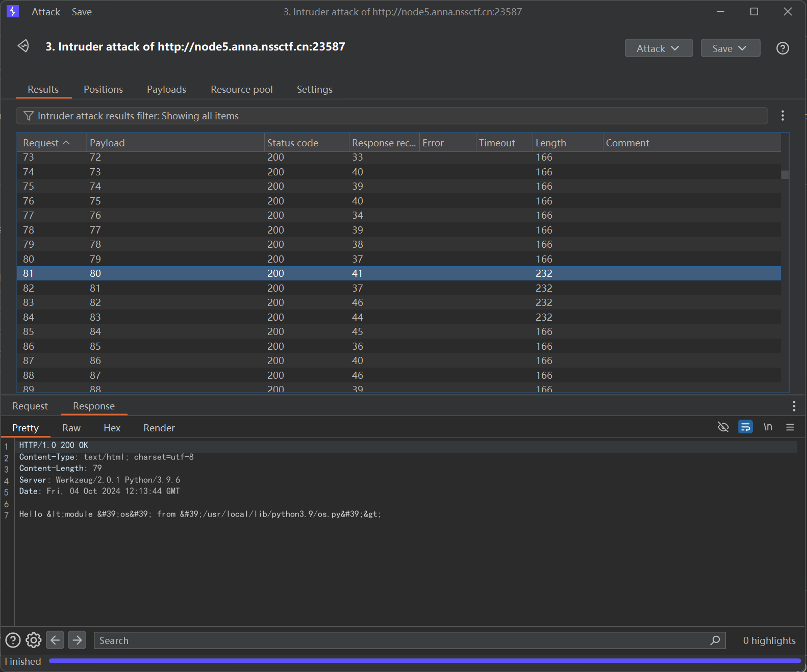Open Attack menu in title bar
Image resolution: width=807 pixels, height=672 pixels.
[x=46, y=12]
